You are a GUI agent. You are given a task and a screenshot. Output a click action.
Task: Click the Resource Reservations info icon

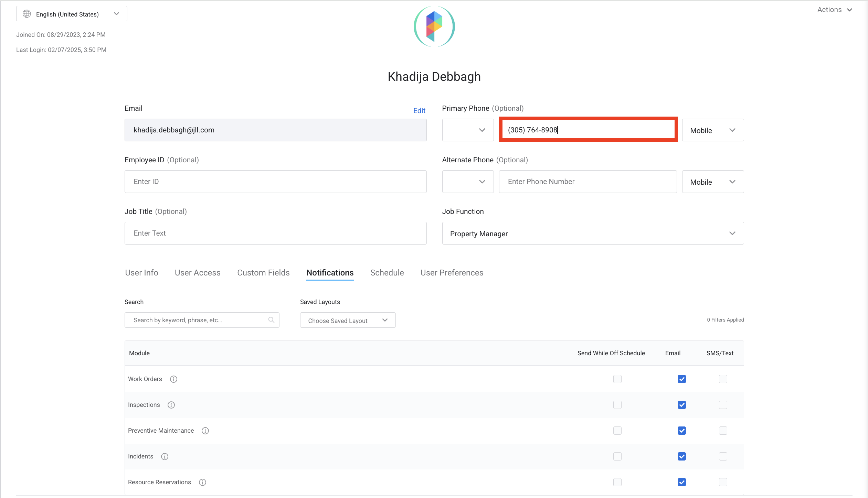click(202, 482)
